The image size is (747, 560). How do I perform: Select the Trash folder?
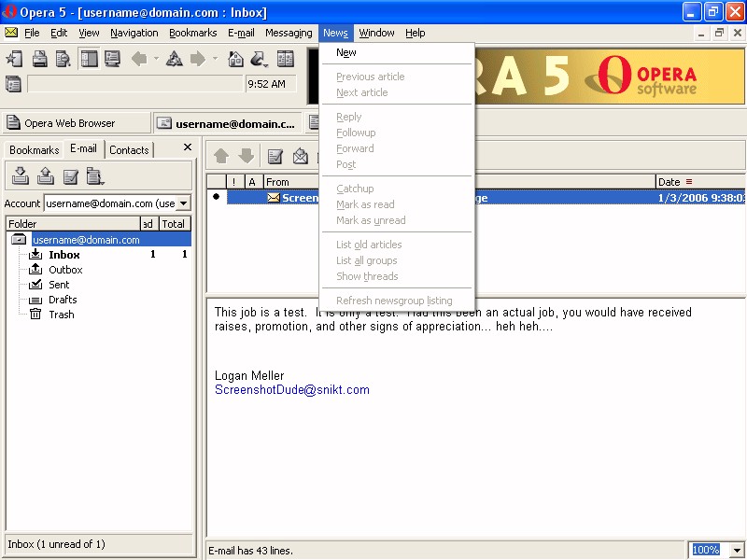[61, 315]
